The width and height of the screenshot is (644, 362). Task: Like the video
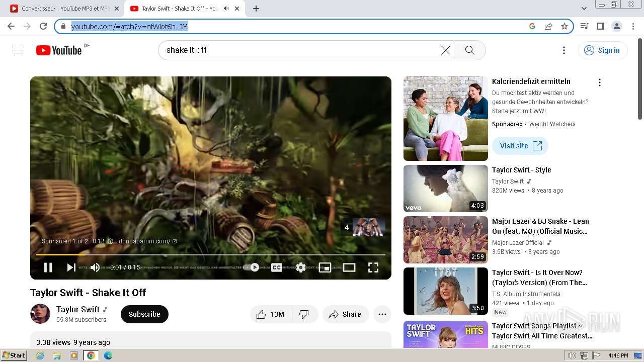point(271,314)
